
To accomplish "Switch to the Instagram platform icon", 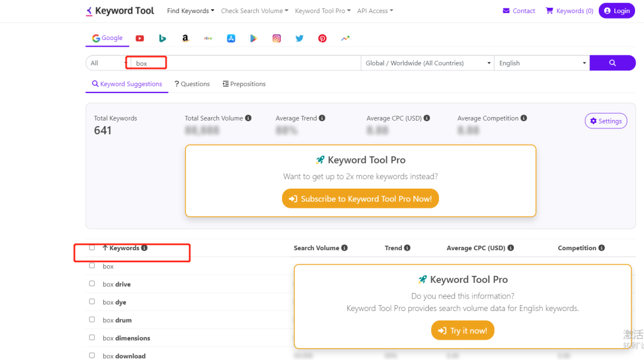I will [277, 38].
